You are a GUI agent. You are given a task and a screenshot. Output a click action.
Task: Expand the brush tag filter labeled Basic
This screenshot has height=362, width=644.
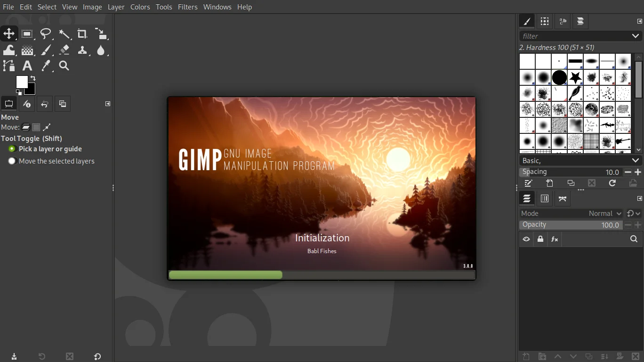pos(635,160)
